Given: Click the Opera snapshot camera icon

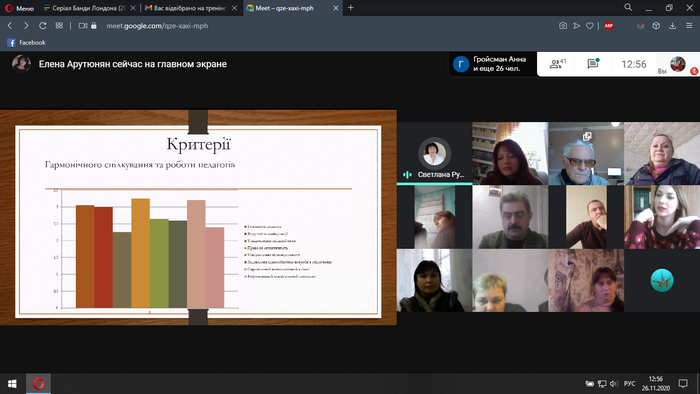Looking at the screenshot, I should tap(563, 26).
